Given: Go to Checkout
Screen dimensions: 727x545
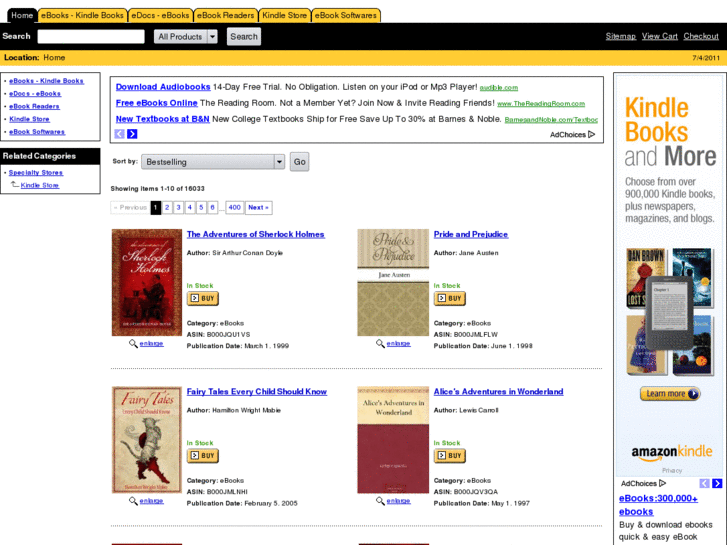Looking at the screenshot, I should 701,36.
